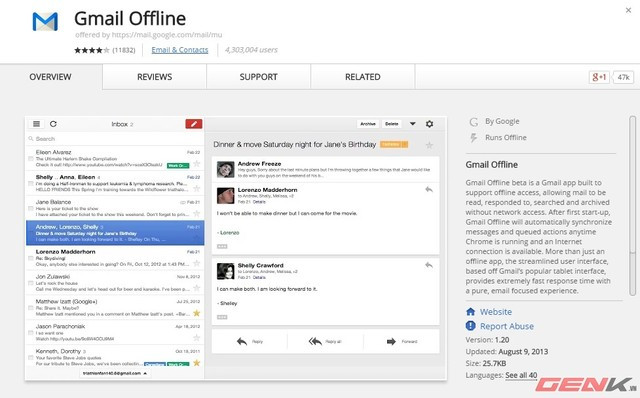The width and height of the screenshot is (640, 398).
Task: Expand trimmed content under Lorenzo's message
Action: tap(222, 247)
